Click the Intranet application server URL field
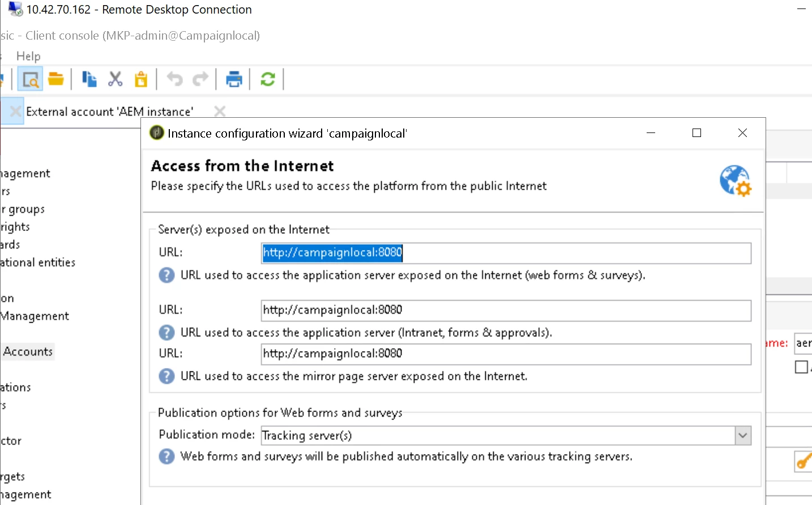 506,310
